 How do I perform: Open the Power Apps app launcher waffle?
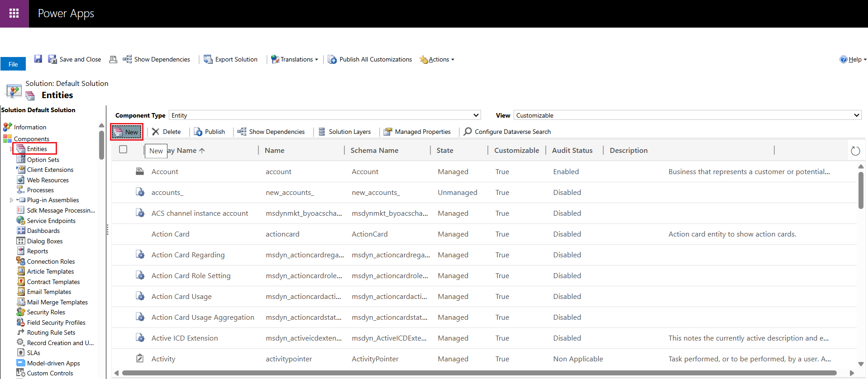click(14, 14)
